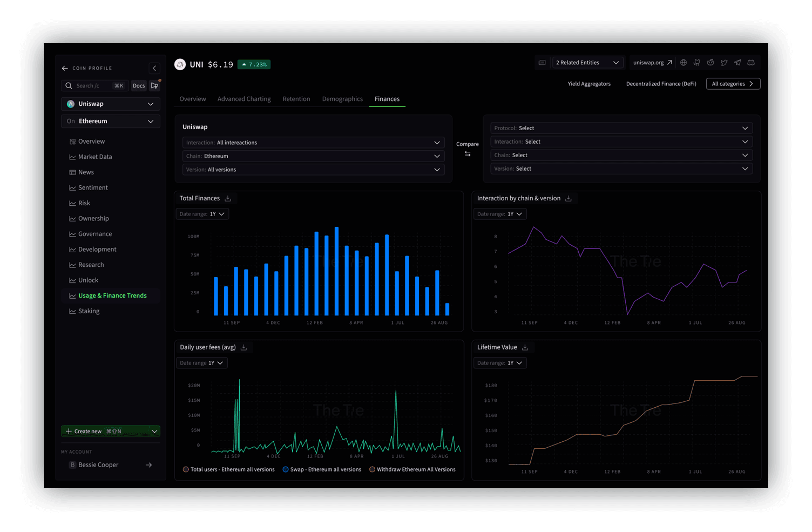812x532 pixels.
Task: Download Total Finances chart data
Action: [x=228, y=199]
